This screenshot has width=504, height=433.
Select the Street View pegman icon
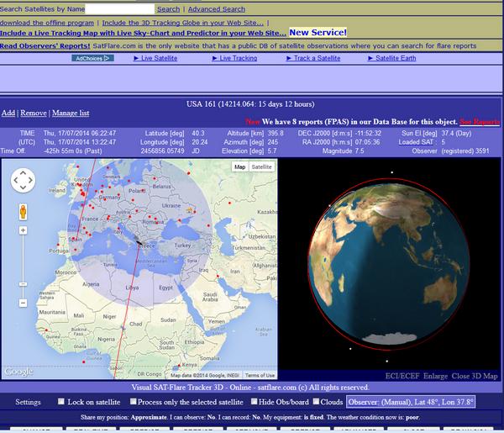(x=23, y=212)
